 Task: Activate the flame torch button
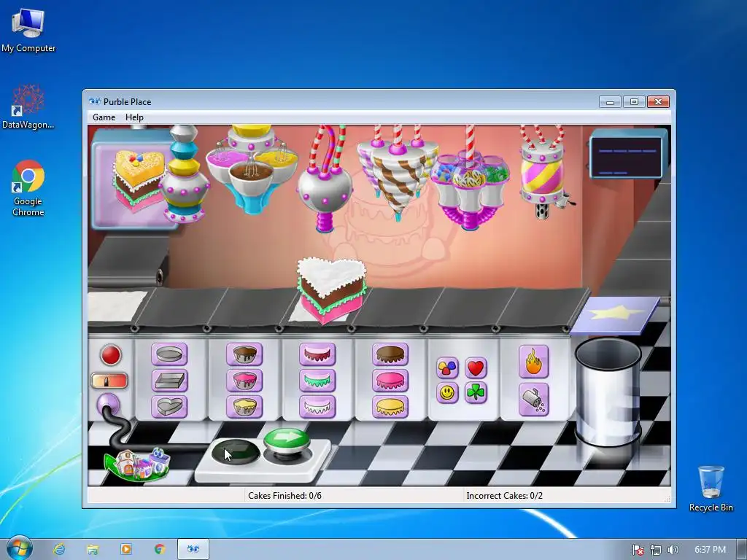click(533, 362)
